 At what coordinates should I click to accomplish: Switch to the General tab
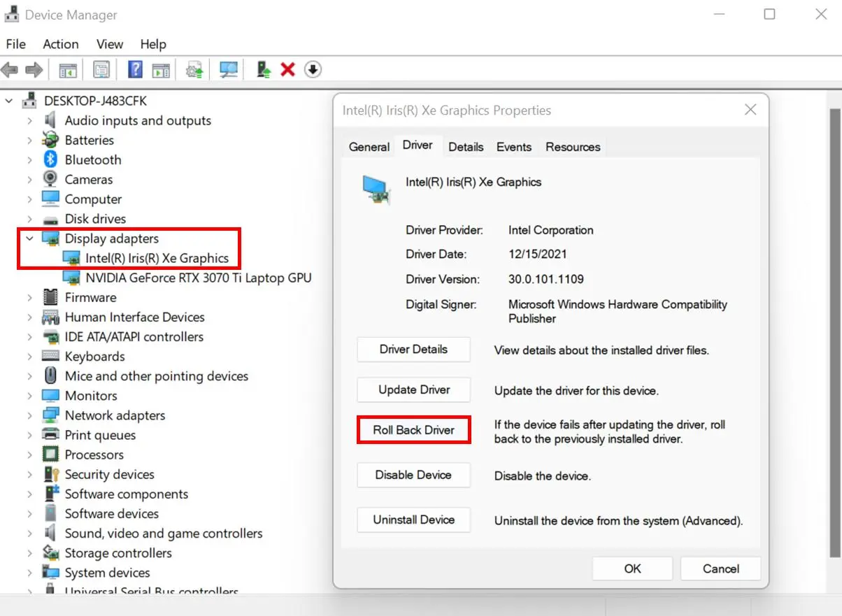[x=369, y=147]
